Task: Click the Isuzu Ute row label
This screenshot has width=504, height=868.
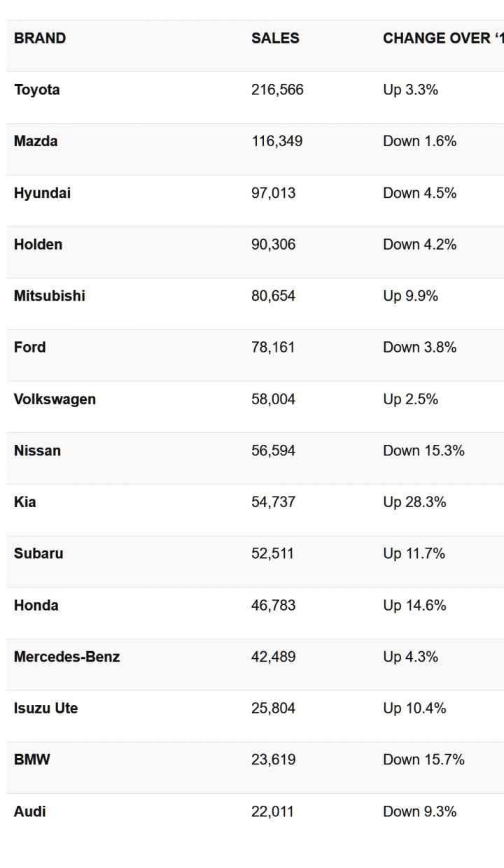Action: (46, 709)
